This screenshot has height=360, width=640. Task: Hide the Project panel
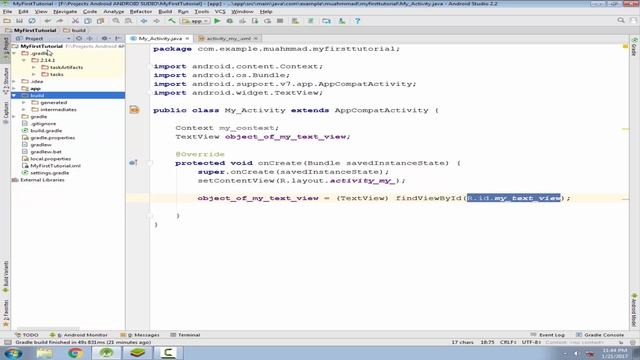click(118, 38)
